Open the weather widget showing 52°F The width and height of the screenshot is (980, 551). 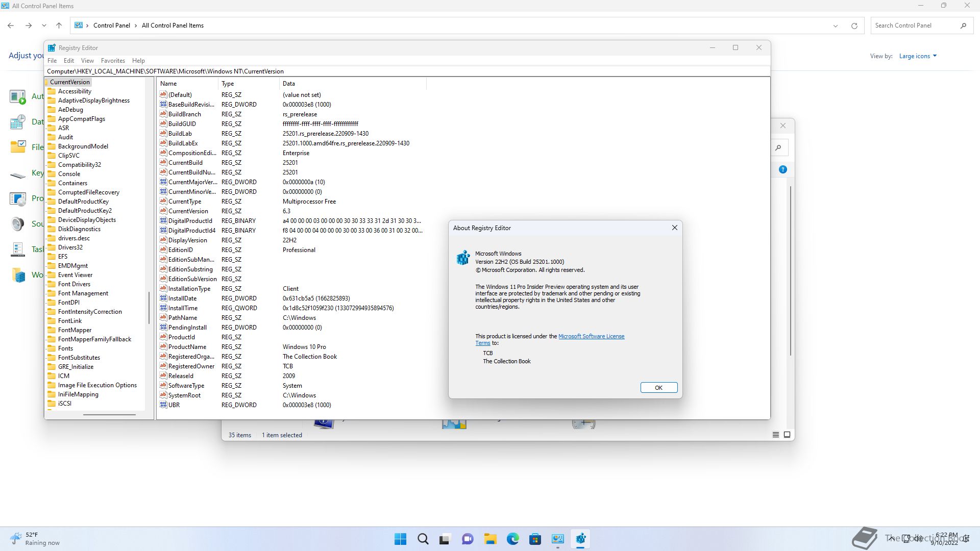[x=35, y=539]
